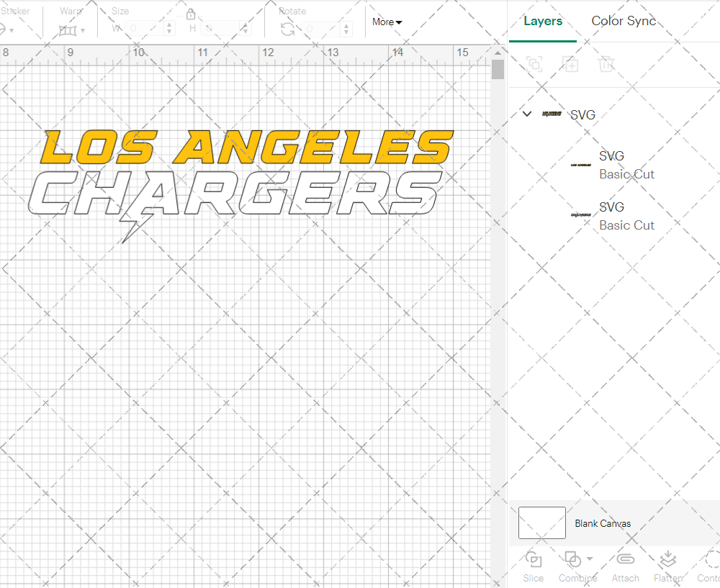Open the More dropdown menu

point(387,22)
